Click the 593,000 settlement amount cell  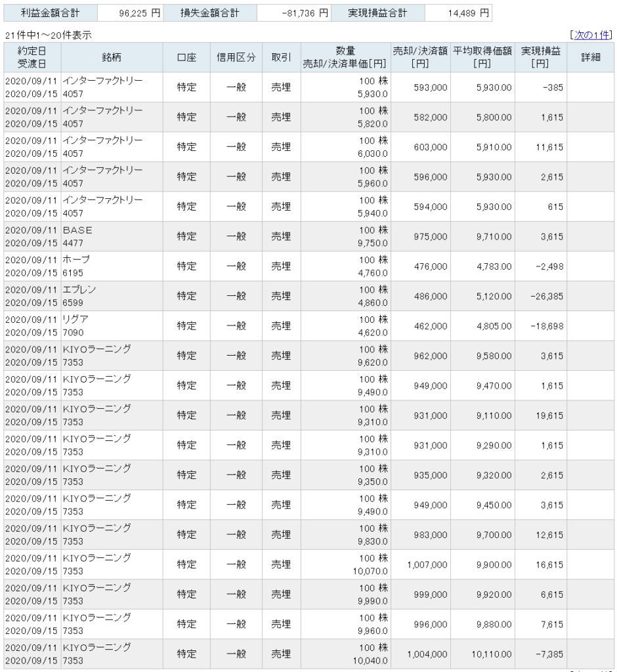[421, 87]
